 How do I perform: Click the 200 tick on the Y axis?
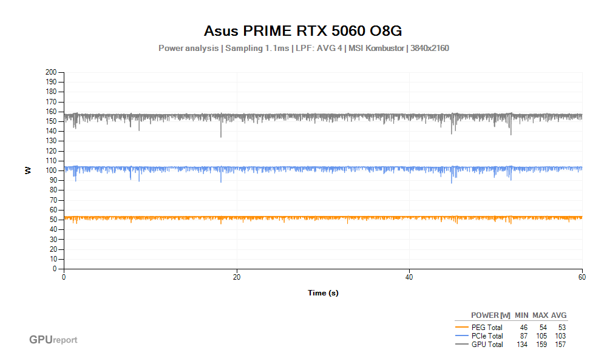(x=51, y=72)
